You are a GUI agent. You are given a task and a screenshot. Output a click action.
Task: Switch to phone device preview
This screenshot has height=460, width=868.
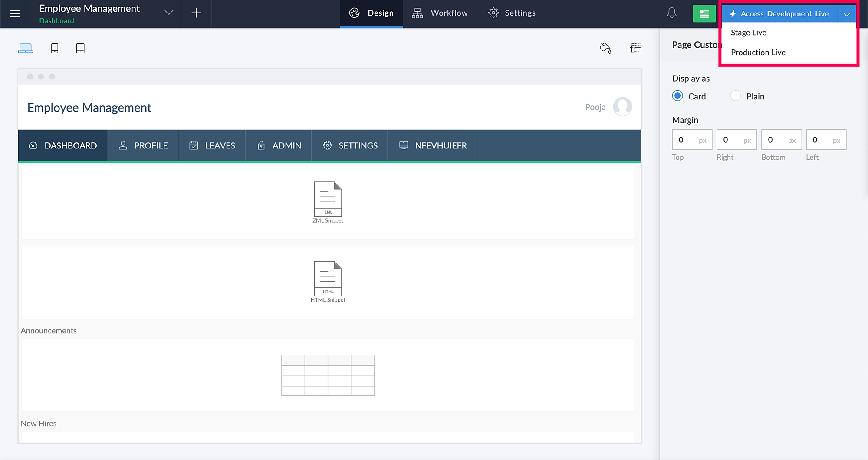[55, 48]
